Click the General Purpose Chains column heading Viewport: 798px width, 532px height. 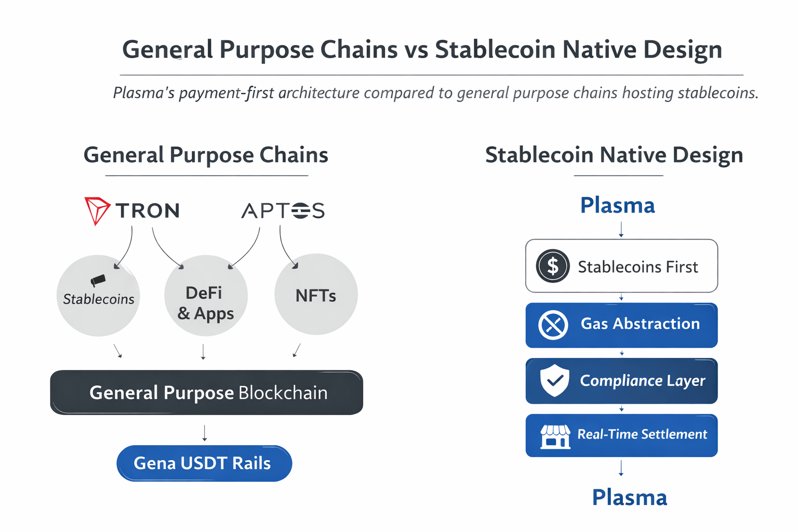pyautogui.click(x=206, y=155)
